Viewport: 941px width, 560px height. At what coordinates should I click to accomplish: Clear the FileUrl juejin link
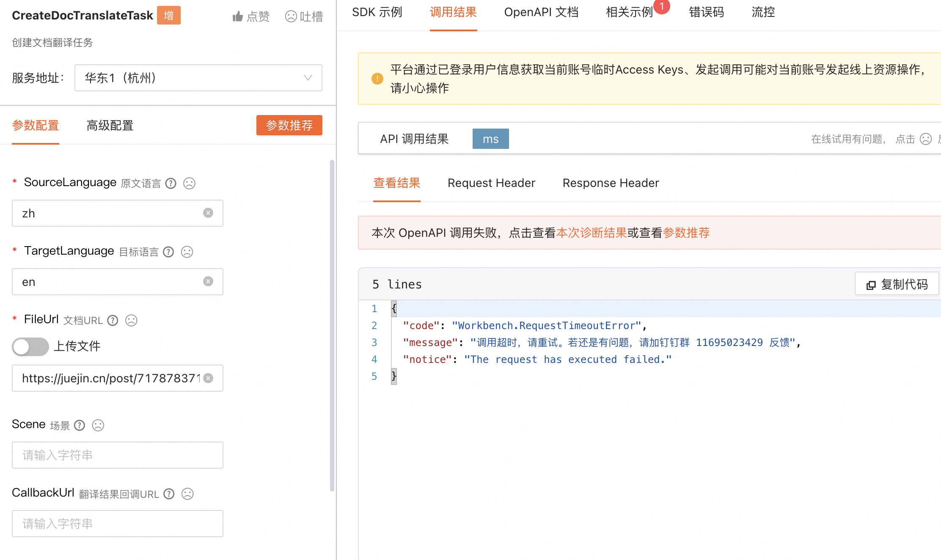[x=208, y=378]
